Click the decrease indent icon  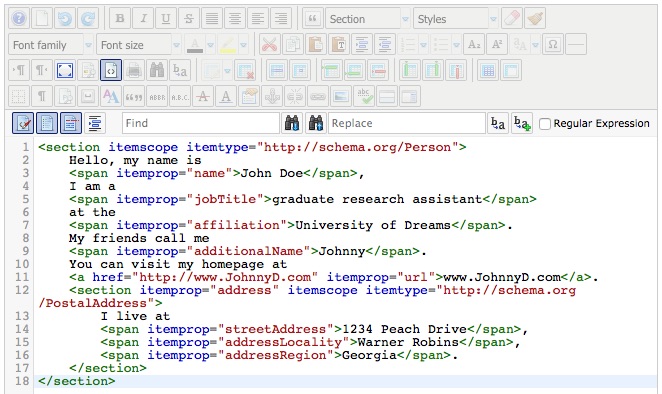point(385,45)
